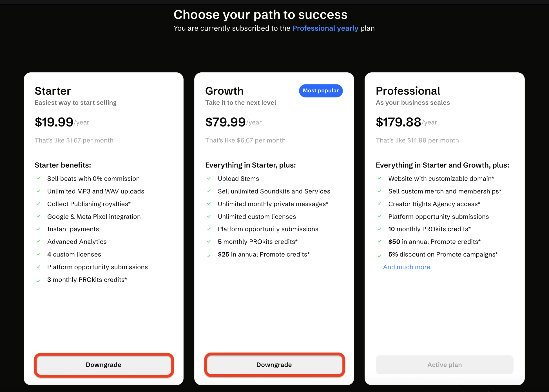Click the checkmark next to "Upload Stems"
549x392 pixels.
coord(209,178)
